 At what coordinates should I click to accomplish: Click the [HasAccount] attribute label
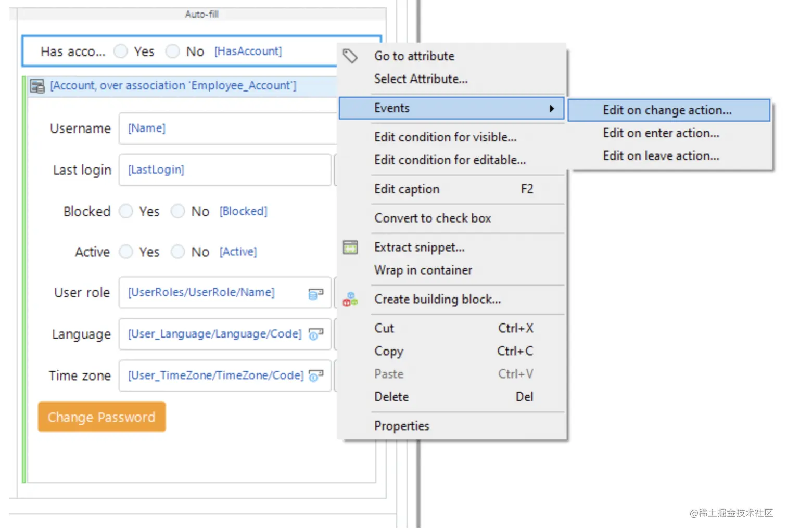[x=248, y=51]
